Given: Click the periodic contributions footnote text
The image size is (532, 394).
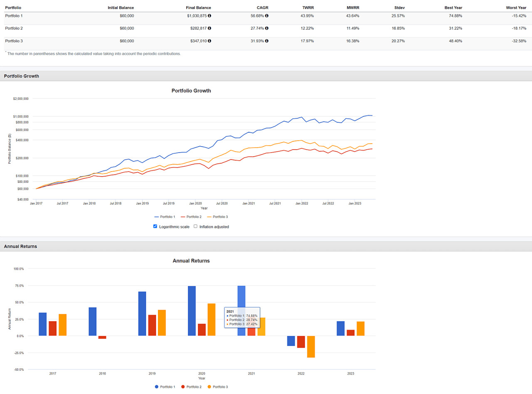Looking at the screenshot, I should pos(93,54).
